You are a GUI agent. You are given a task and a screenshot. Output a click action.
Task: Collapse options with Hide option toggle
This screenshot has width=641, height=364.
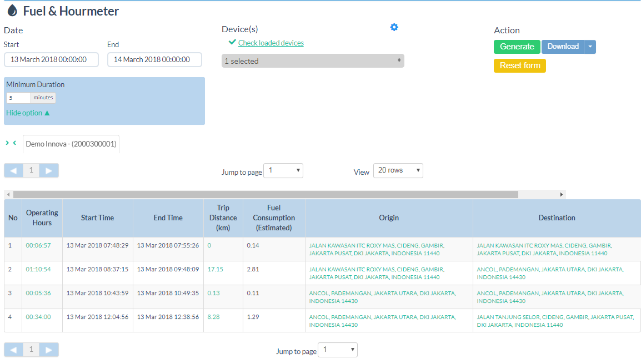(28, 113)
